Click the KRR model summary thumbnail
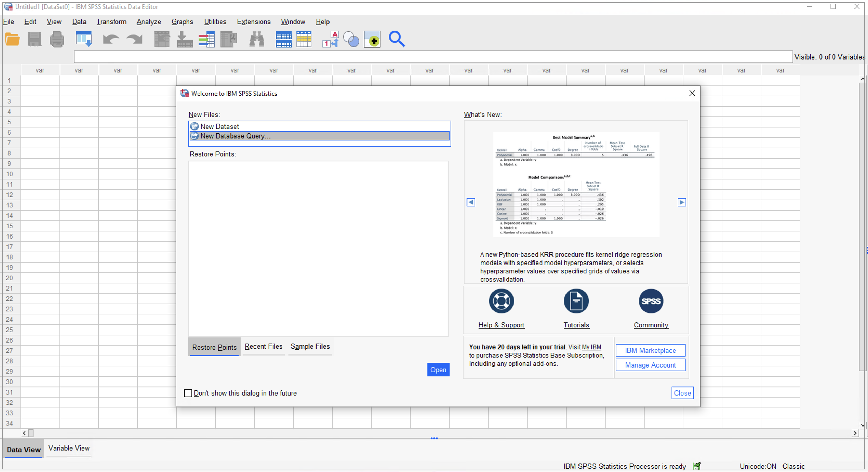868x472 pixels. (x=576, y=184)
